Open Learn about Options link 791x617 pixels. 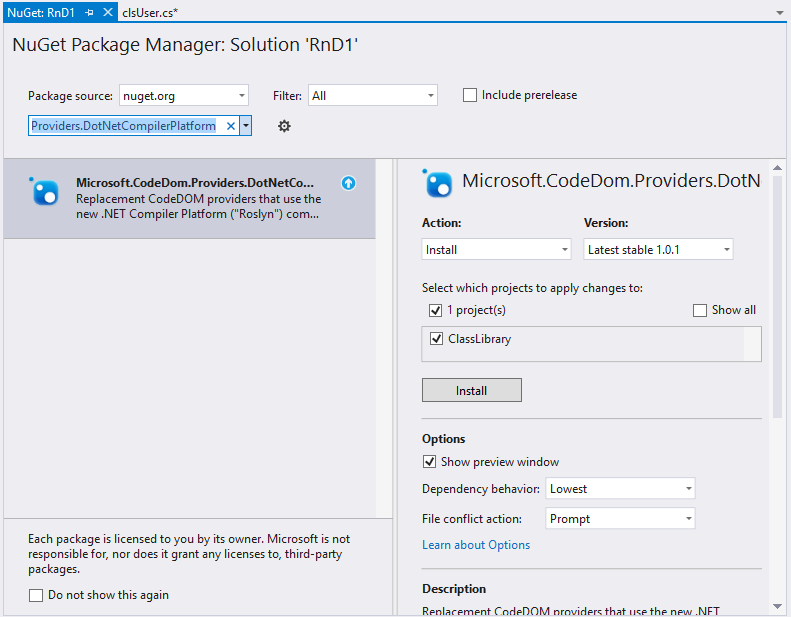click(476, 545)
